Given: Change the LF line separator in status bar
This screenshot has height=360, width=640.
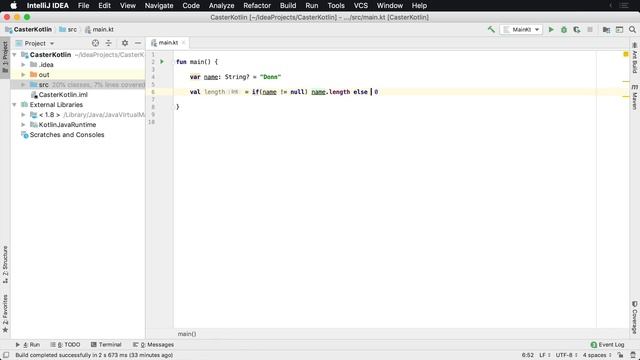Looking at the screenshot, I should click(x=544, y=355).
